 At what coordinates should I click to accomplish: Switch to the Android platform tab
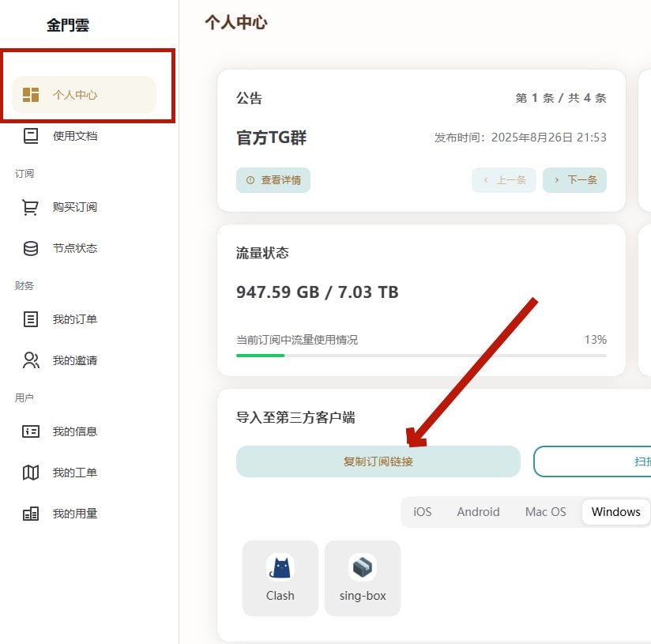click(x=478, y=512)
